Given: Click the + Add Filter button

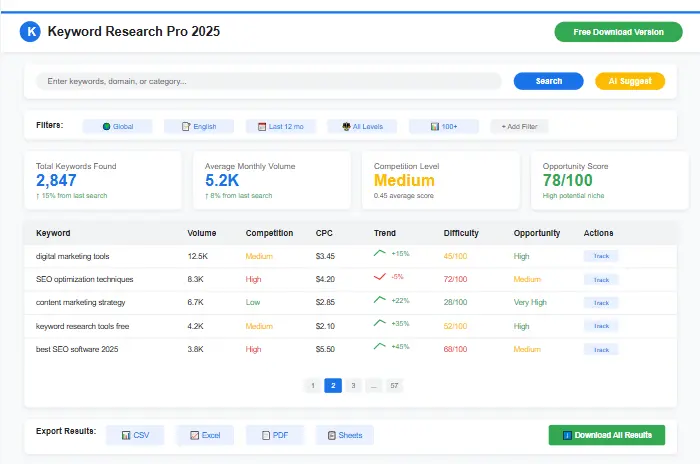Looking at the screenshot, I should tap(519, 127).
